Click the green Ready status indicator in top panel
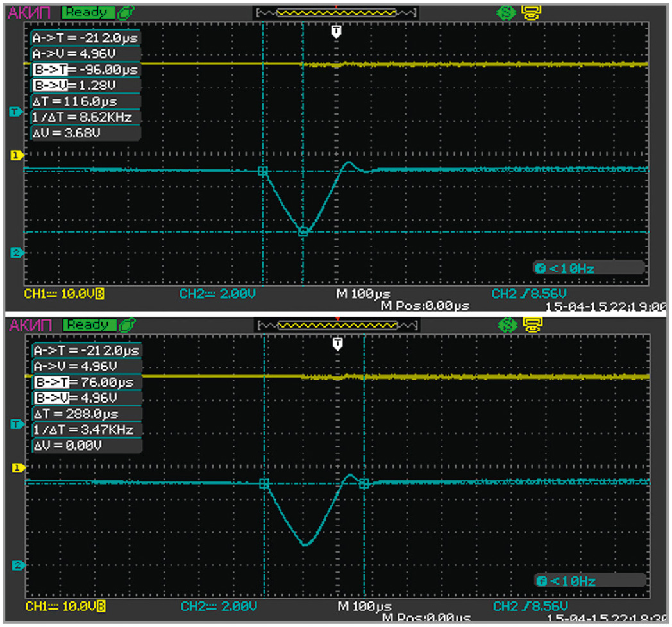The height and width of the screenshot is (627, 672). pyautogui.click(x=88, y=12)
